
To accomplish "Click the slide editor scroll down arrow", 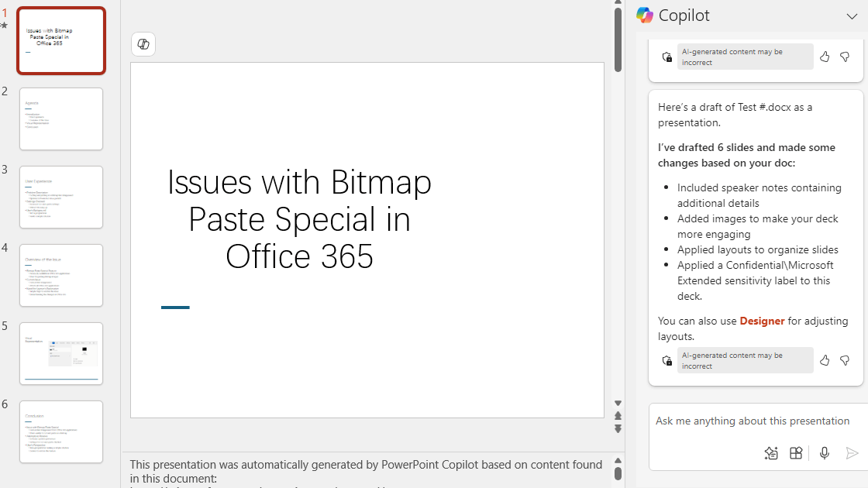I will coord(618,404).
